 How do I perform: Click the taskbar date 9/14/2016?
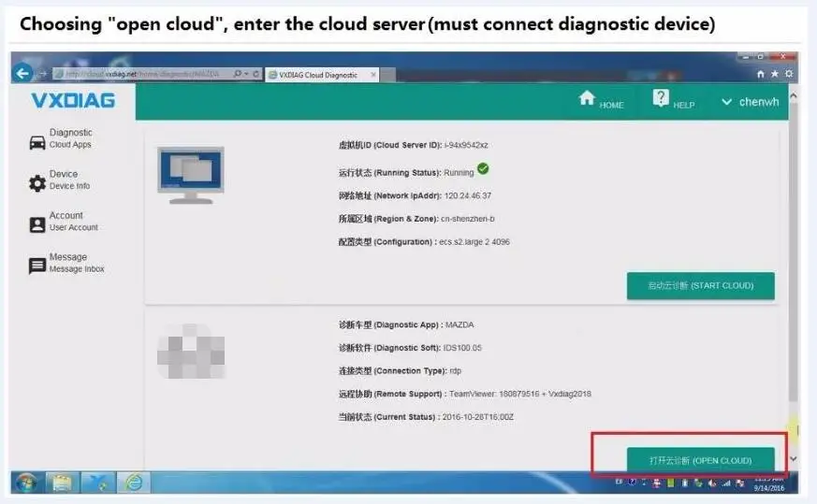pyautogui.click(x=769, y=488)
